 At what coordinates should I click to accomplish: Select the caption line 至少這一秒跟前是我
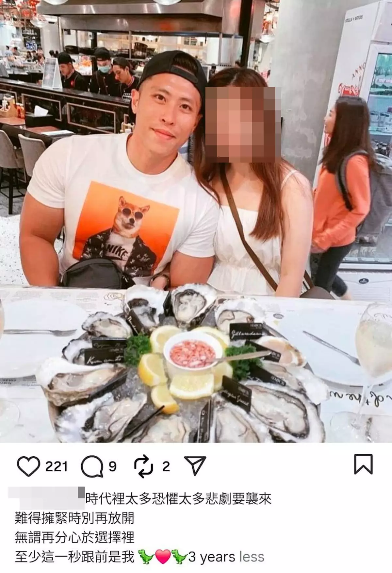[x=74, y=557]
